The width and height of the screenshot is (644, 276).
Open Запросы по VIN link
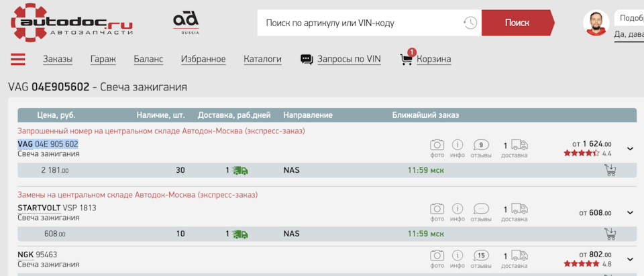349,59
